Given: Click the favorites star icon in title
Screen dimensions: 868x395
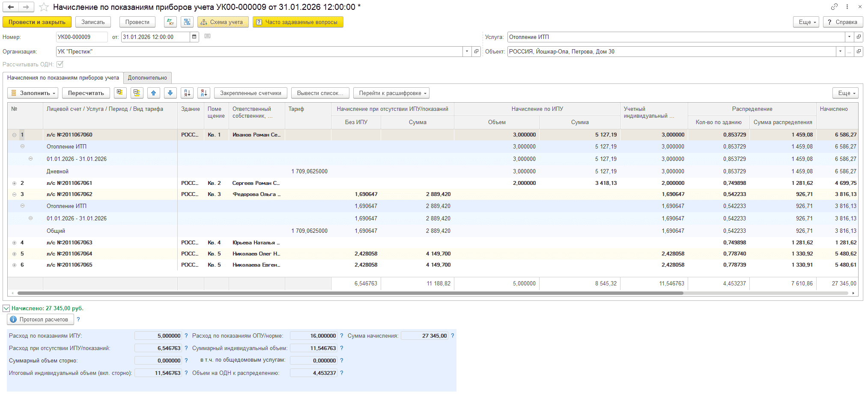Looking at the screenshot, I should point(44,7).
